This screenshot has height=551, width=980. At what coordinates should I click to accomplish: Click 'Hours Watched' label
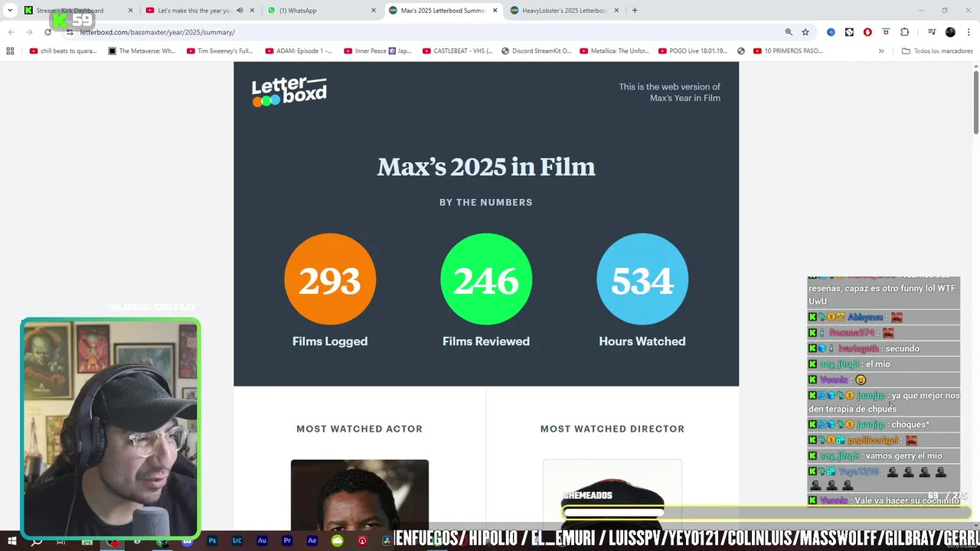(642, 341)
